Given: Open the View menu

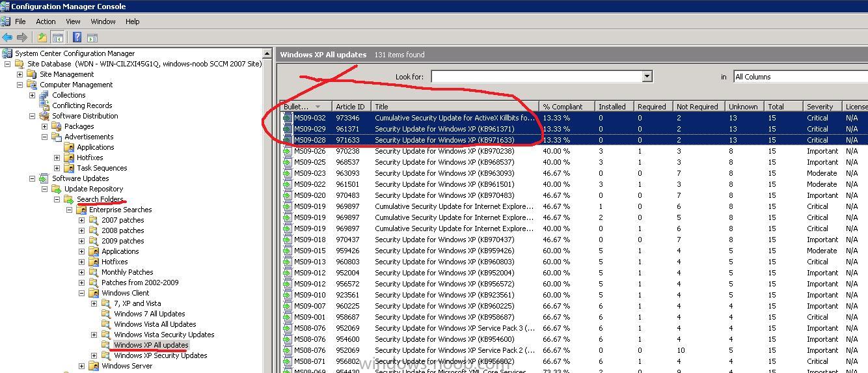Looking at the screenshot, I should pos(73,21).
